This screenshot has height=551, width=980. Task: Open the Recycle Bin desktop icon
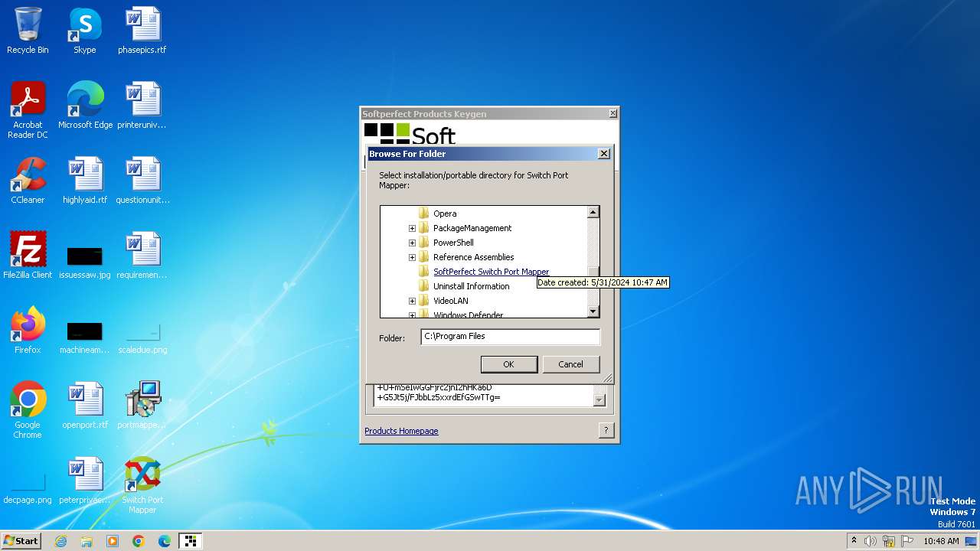click(28, 31)
